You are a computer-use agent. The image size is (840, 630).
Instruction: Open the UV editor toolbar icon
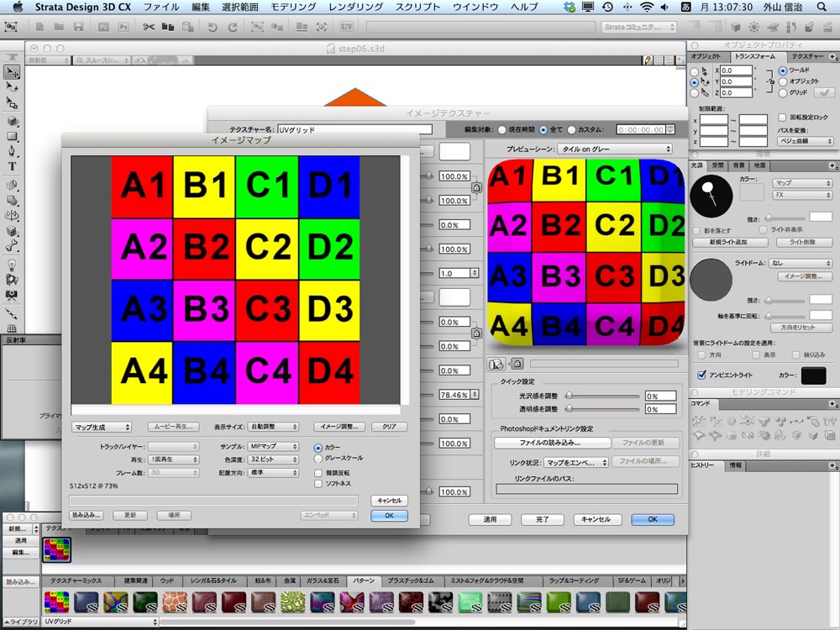coord(347,27)
